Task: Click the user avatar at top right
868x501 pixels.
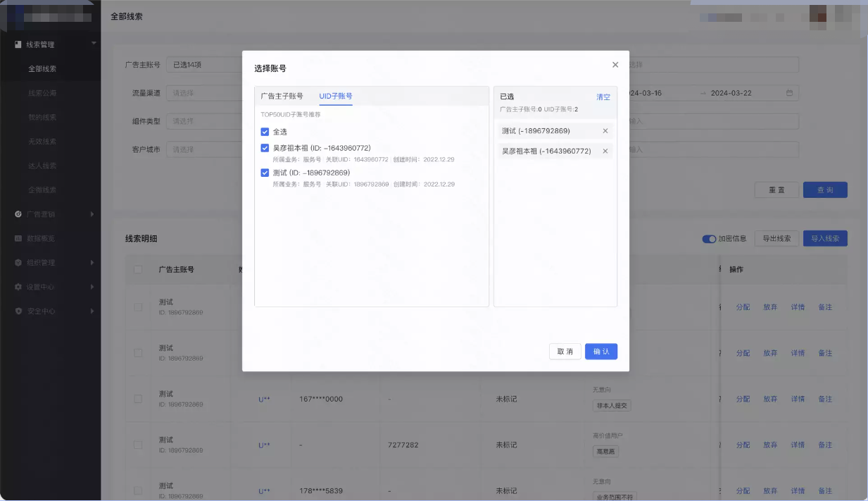Action: point(817,15)
